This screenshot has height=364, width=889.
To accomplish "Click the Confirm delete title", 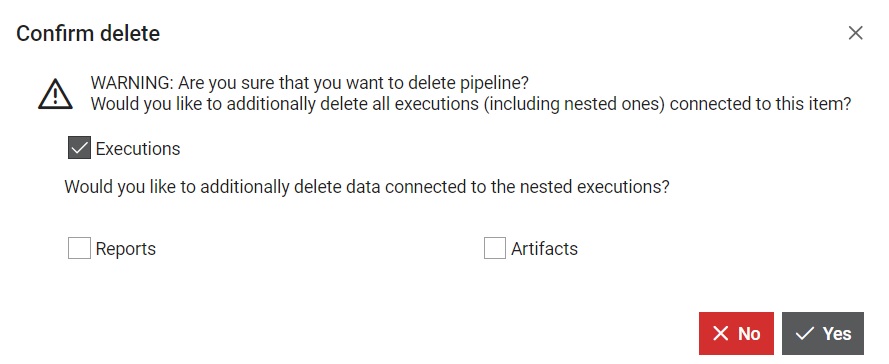I will coord(88,33).
